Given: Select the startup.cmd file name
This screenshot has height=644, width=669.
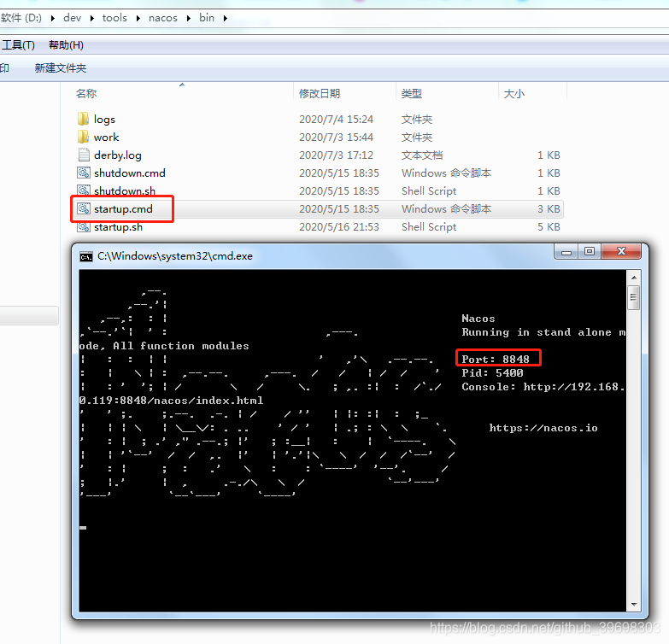Looking at the screenshot, I should 123,209.
